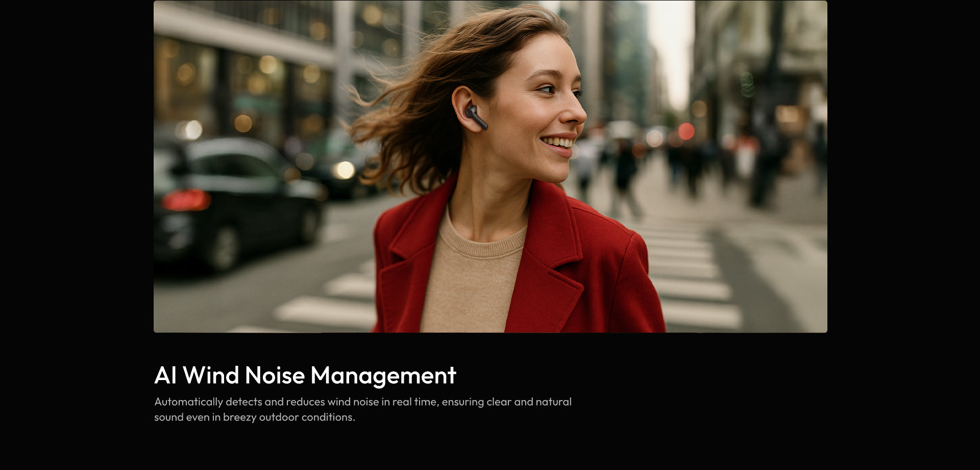Image resolution: width=980 pixels, height=470 pixels.
Task: Click the word "Management" in the heading
Action: tap(383, 375)
